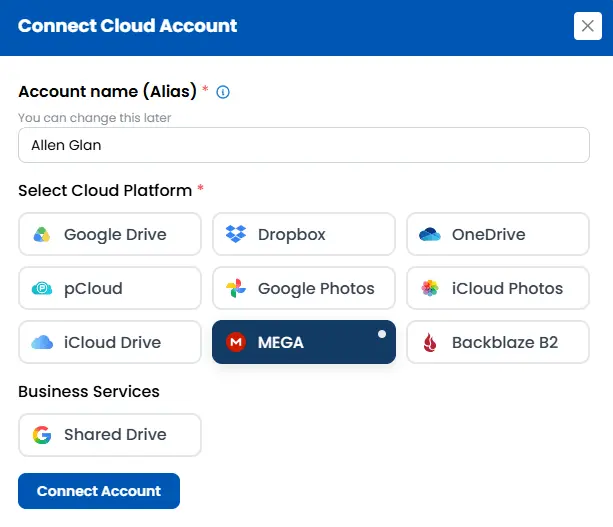The width and height of the screenshot is (613, 527).
Task: Click the Dropbox logo icon
Action: (236, 234)
